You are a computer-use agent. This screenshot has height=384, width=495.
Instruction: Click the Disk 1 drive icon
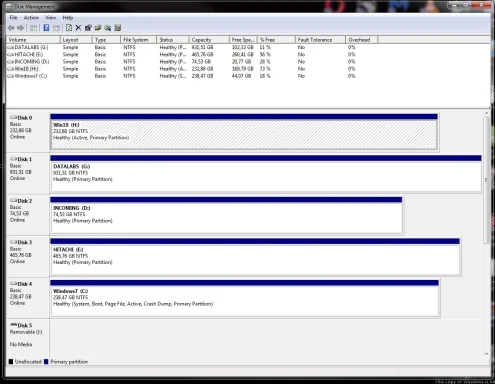click(13, 159)
